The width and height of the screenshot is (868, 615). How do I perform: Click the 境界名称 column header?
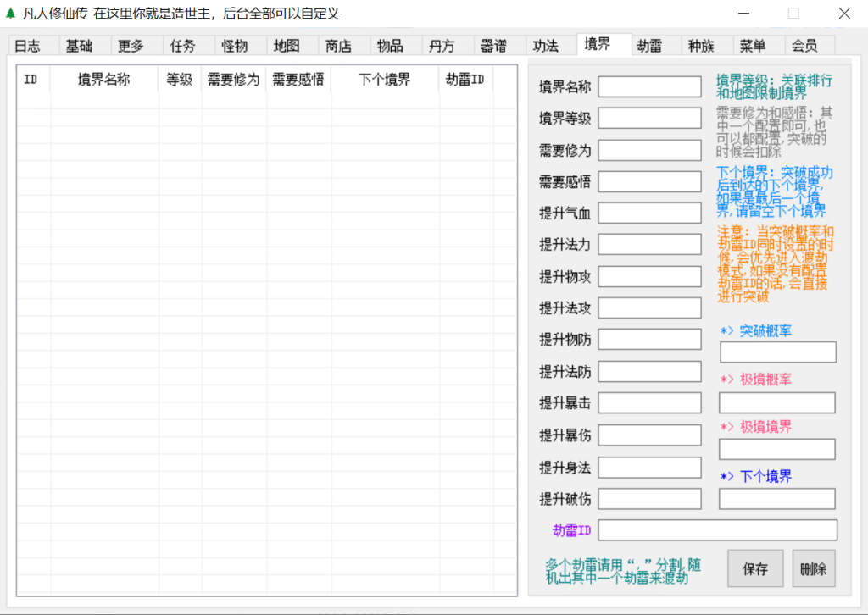(x=104, y=80)
